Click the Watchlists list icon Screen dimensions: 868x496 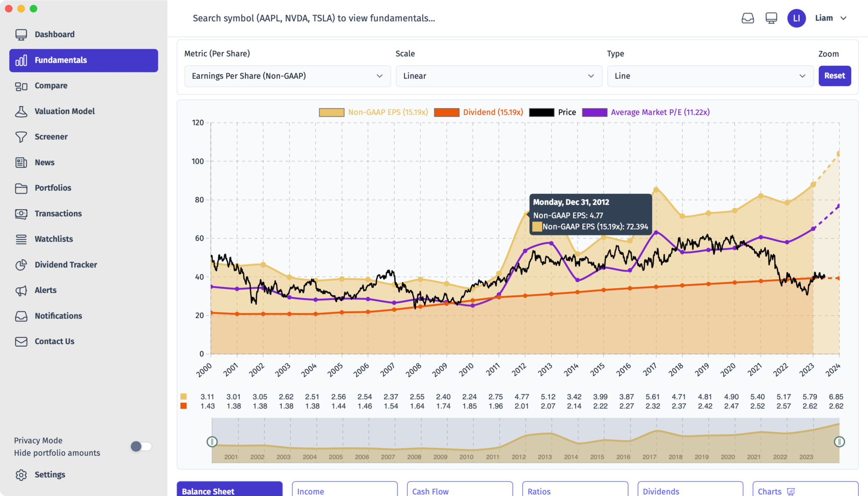pos(21,239)
